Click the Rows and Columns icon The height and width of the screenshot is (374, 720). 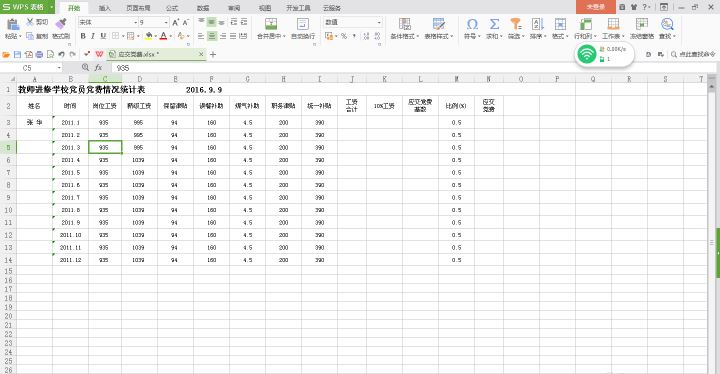(x=585, y=24)
